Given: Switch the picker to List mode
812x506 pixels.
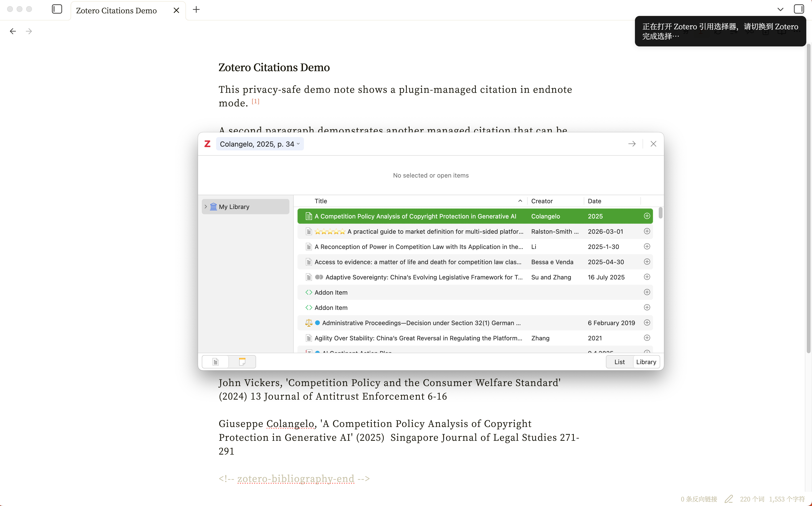Looking at the screenshot, I should click(x=619, y=362).
